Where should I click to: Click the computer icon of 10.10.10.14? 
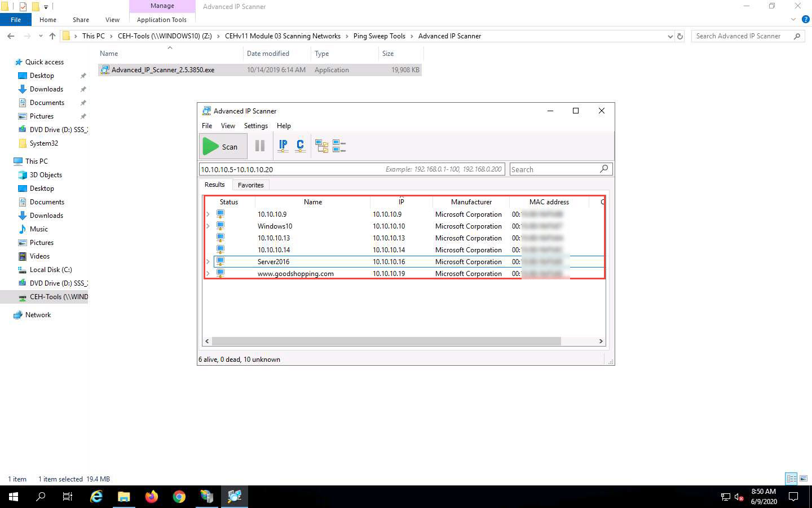220,250
